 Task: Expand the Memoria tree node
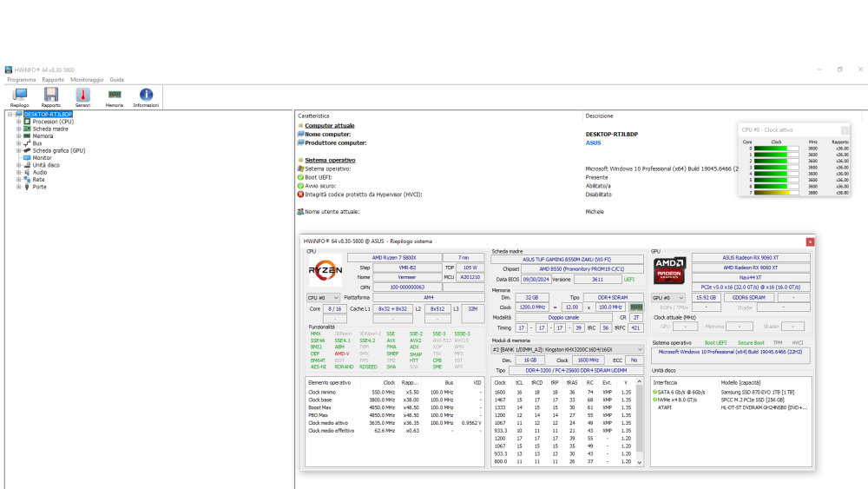[19, 135]
